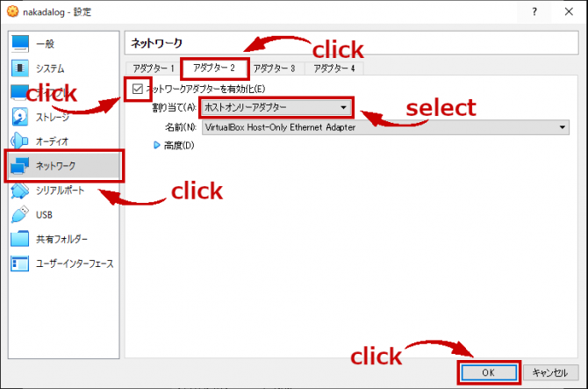Click the ストレージ (Storage) icon
Image resolution: width=588 pixels, height=389 pixels.
pyautogui.click(x=20, y=117)
